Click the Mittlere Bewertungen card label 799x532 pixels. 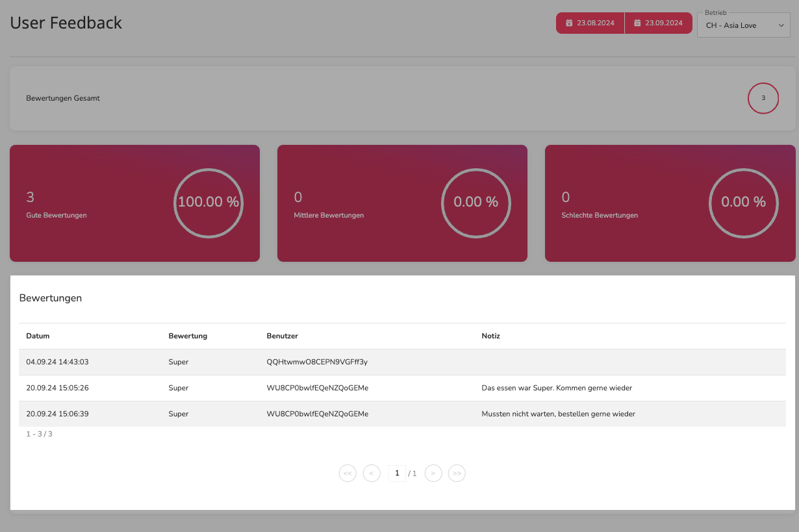[329, 215]
